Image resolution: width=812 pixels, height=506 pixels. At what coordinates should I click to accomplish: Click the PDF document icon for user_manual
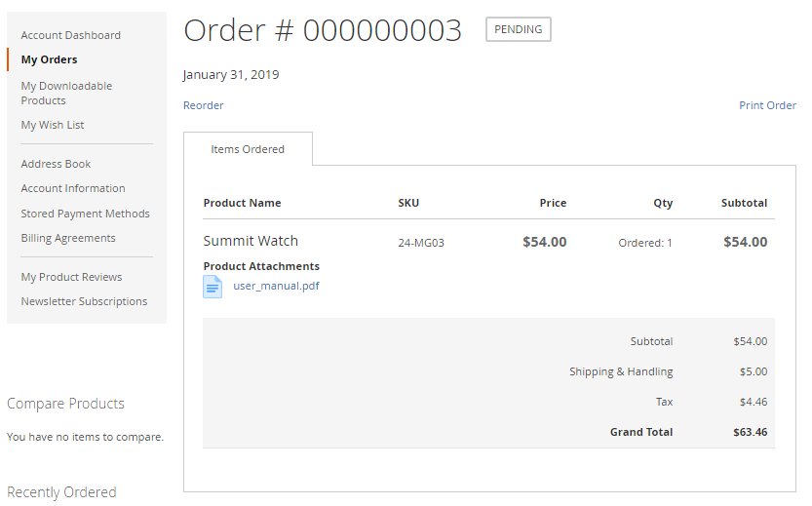tap(213, 287)
